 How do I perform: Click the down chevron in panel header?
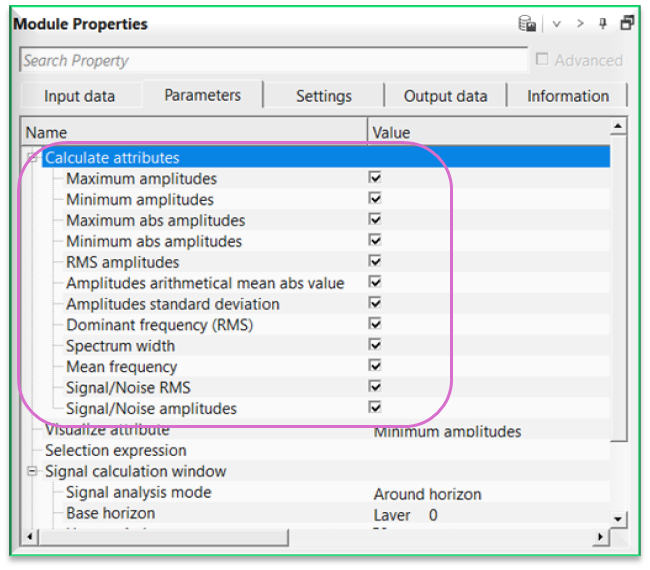[x=557, y=24]
